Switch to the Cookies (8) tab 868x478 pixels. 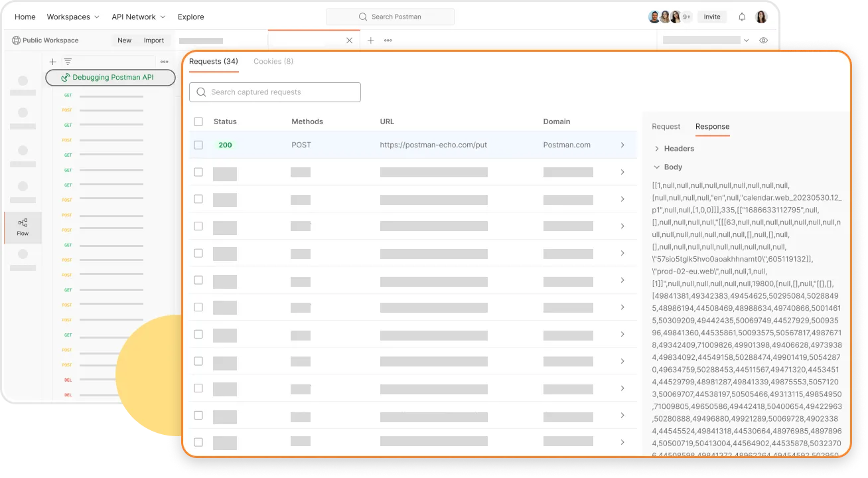273,61
